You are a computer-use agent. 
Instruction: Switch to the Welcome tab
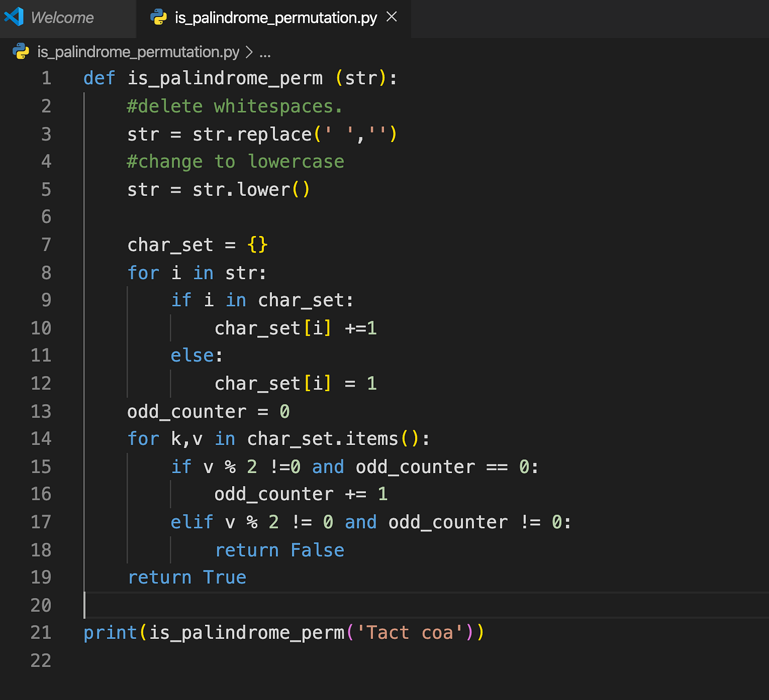pos(62,18)
